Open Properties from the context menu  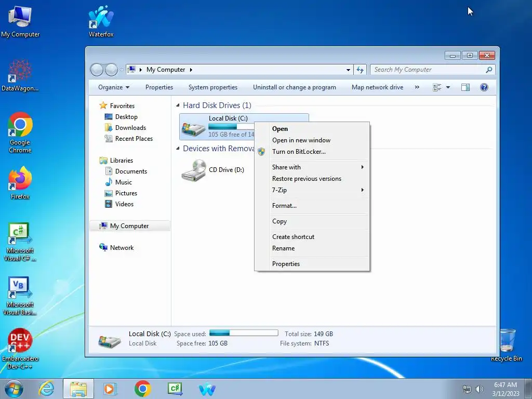[x=312, y=264]
